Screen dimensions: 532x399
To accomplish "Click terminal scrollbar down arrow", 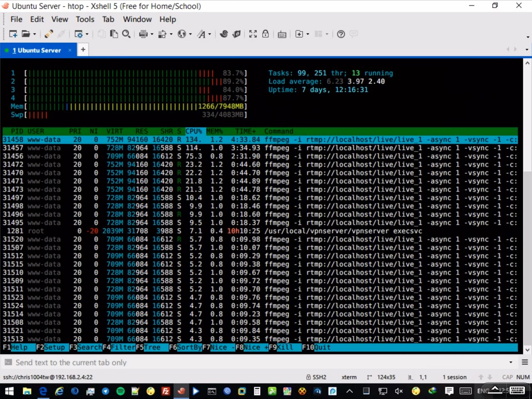I will tap(527, 350).
